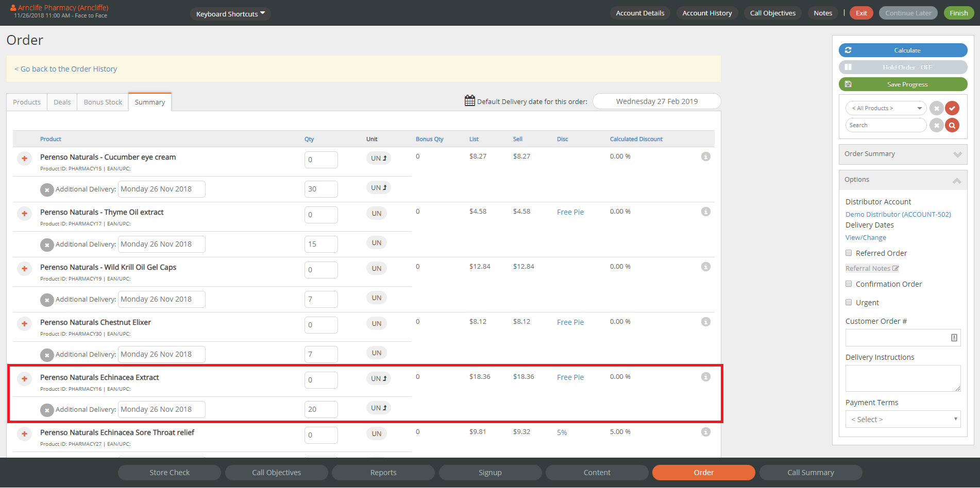Open Call Objectives in bottom navigation
The width and height of the screenshot is (980, 488).
[276, 473]
